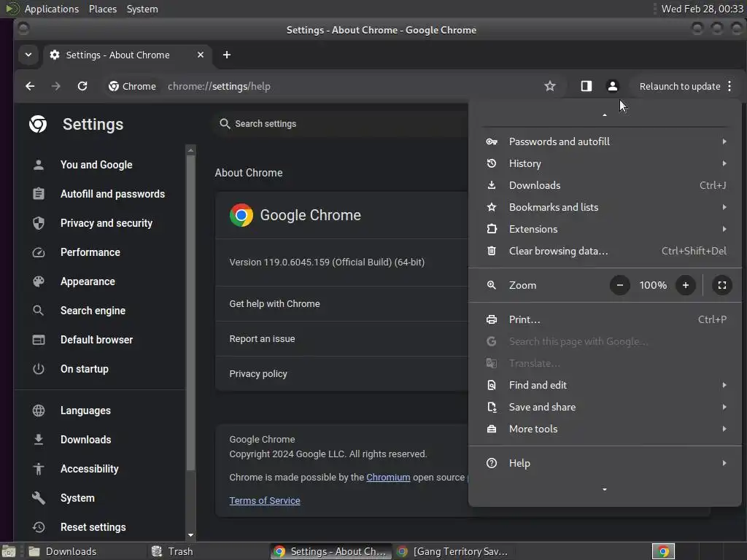
Task: Click the Languages globe icon
Action: click(39, 411)
